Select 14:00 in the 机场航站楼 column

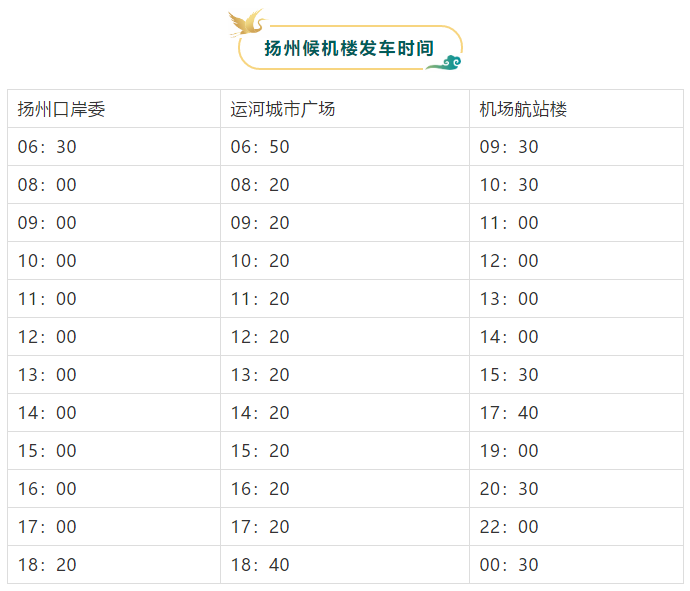(x=576, y=337)
